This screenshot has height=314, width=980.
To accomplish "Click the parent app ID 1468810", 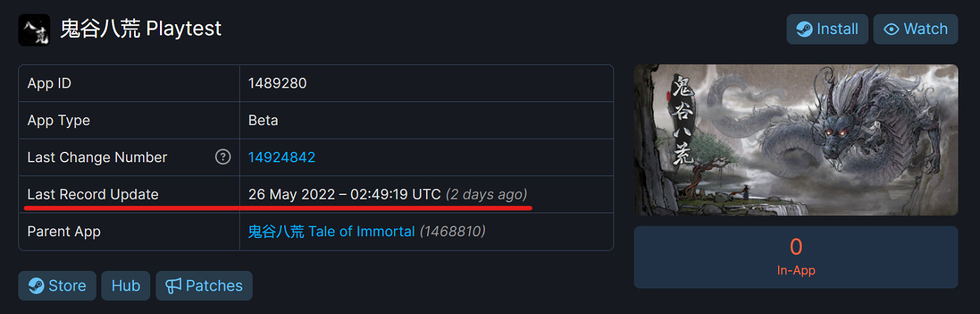I will point(452,232).
